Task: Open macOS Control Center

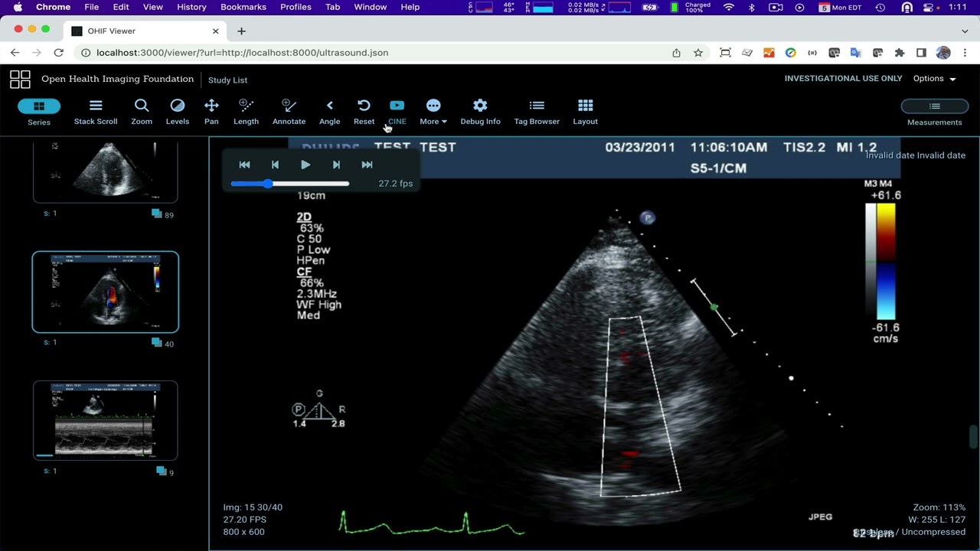Action: tap(929, 7)
